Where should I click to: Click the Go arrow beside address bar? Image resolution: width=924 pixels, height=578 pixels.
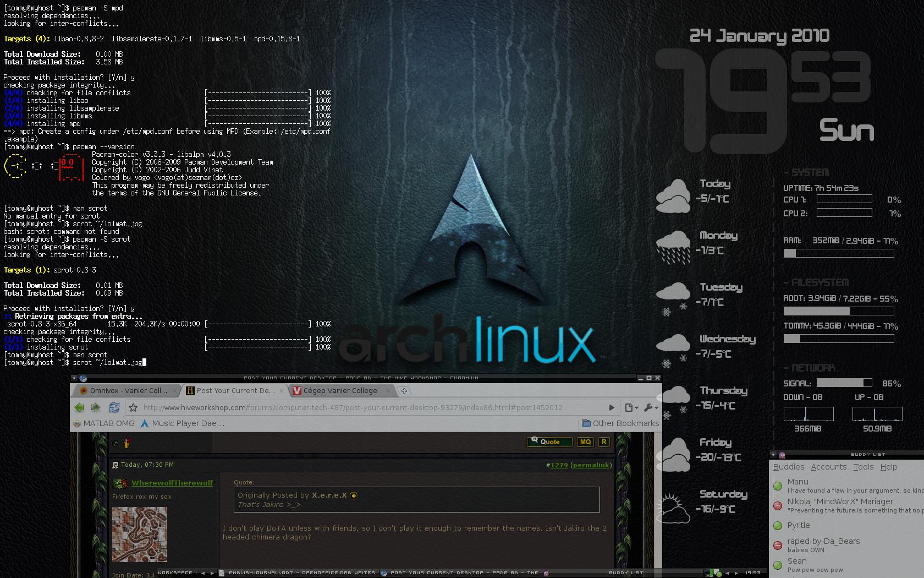[611, 408]
